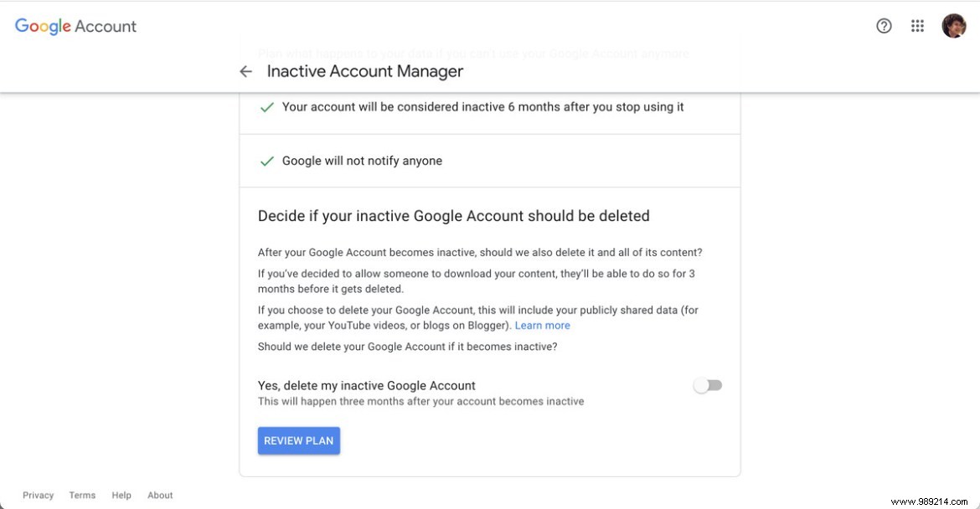Click the back arrow next to Inactive Account Manager
This screenshot has height=509, width=980.
coord(245,71)
